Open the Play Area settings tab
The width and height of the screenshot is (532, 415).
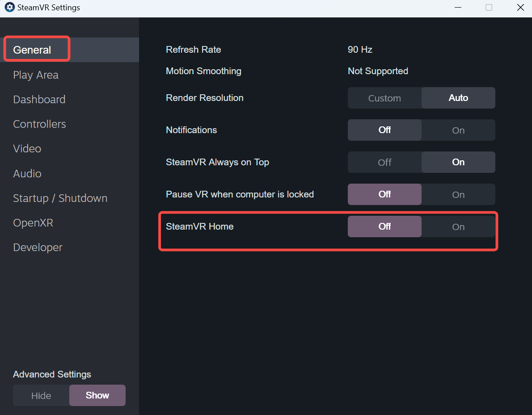click(70, 75)
